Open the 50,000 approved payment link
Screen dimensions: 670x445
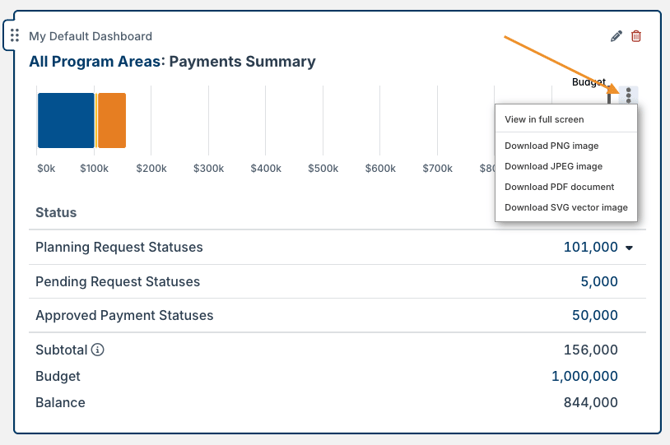[x=594, y=315]
